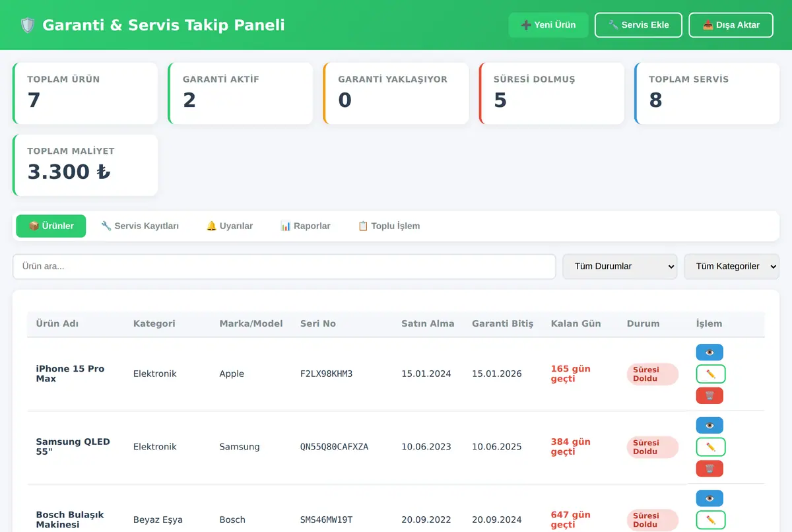Select the Süresi Dolmuş stat card

(x=552, y=93)
